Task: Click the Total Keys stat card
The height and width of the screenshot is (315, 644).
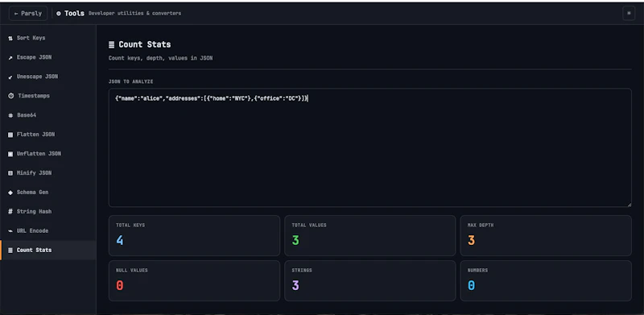Action: click(194, 235)
